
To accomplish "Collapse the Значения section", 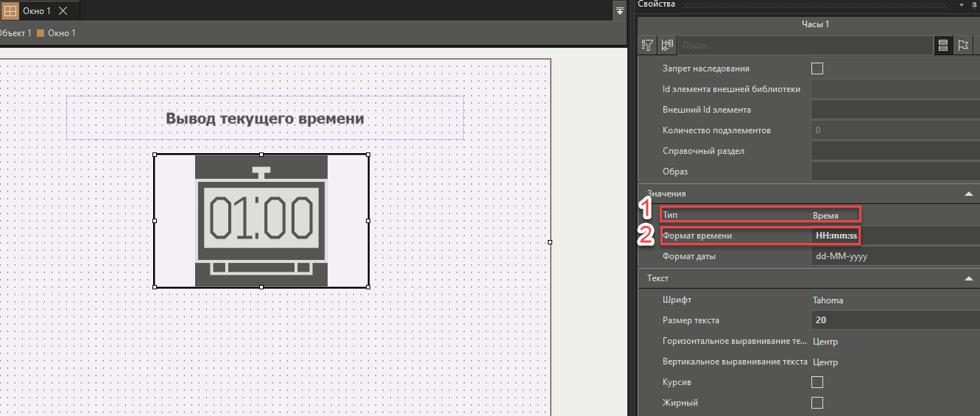I will coord(967,194).
